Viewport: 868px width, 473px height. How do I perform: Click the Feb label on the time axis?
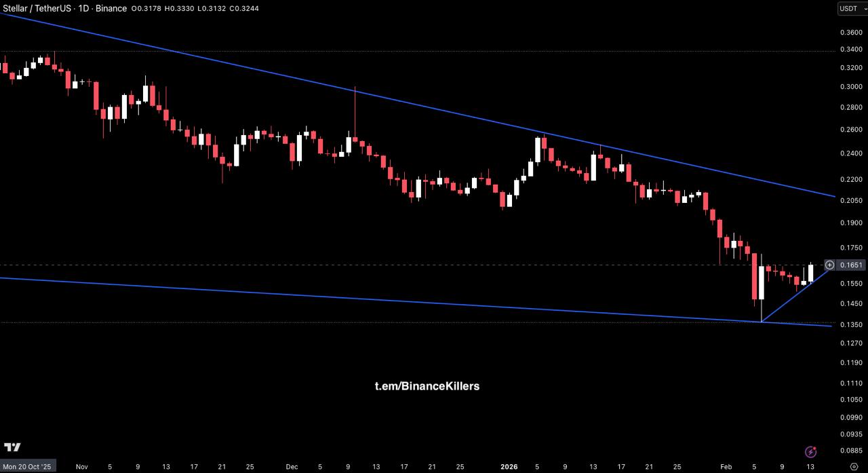click(726, 467)
